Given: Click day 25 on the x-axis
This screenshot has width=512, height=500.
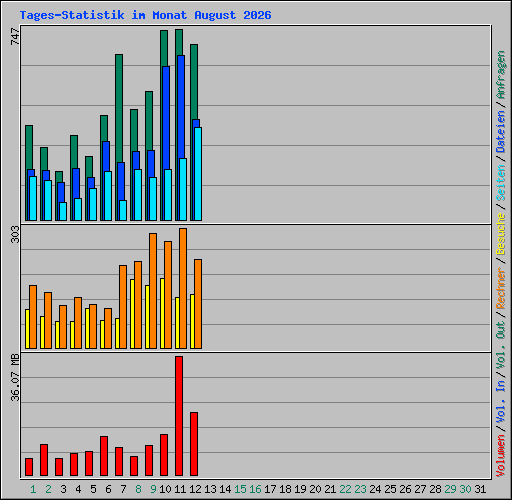Looking at the screenshot, I should pyautogui.click(x=390, y=489).
